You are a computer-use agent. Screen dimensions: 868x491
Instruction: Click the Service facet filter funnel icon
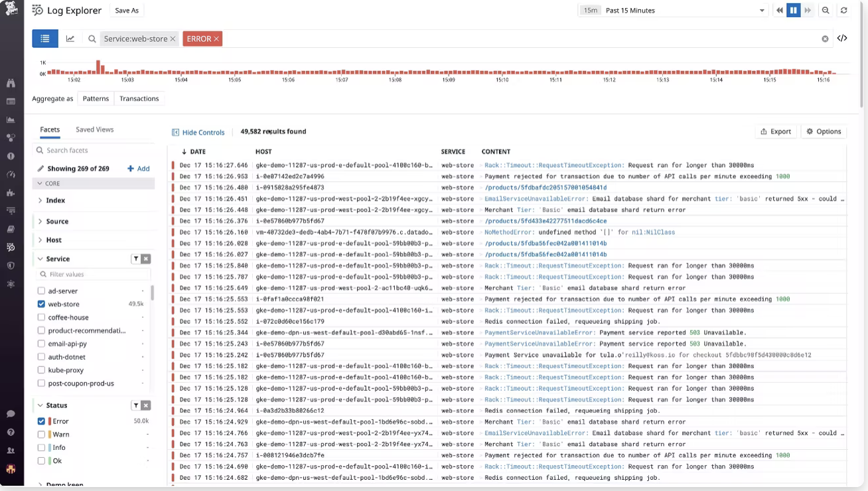point(135,259)
